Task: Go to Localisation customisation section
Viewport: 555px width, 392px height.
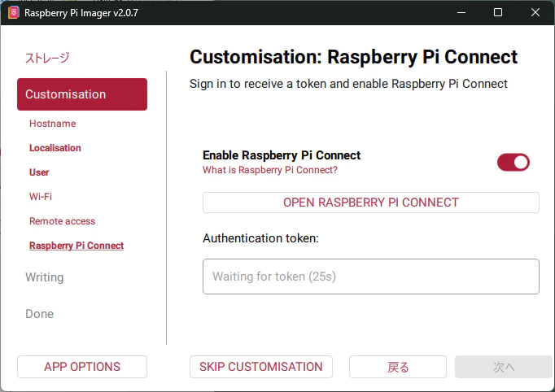Action: (x=55, y=148)
